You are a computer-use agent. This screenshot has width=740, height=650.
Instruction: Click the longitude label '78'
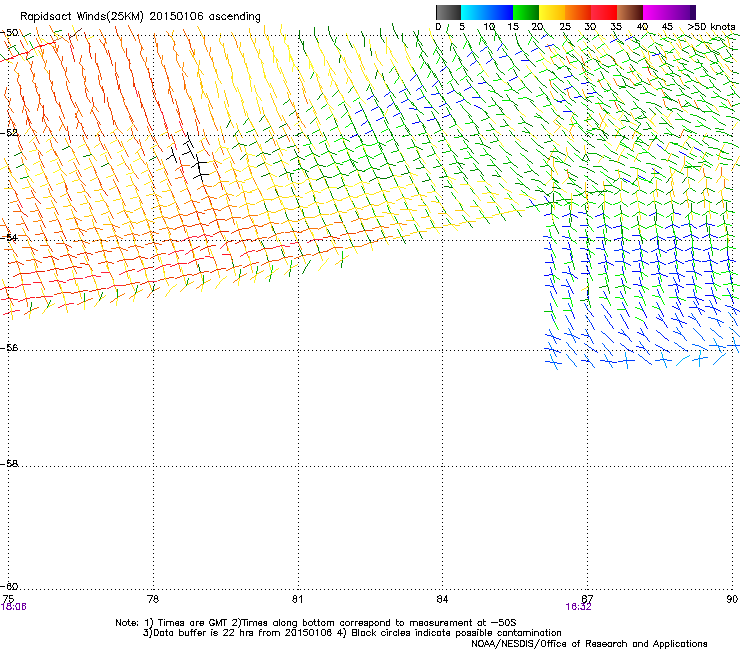tap(153, 599)
